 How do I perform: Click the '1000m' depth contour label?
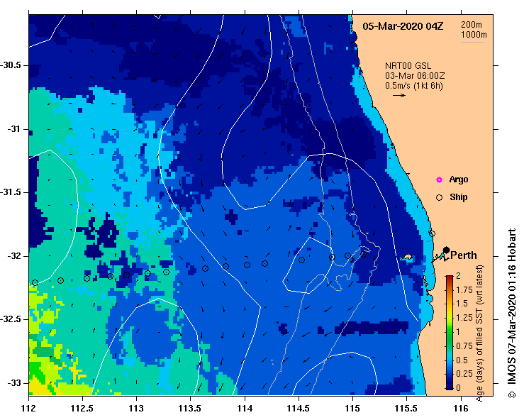point(474,35)
